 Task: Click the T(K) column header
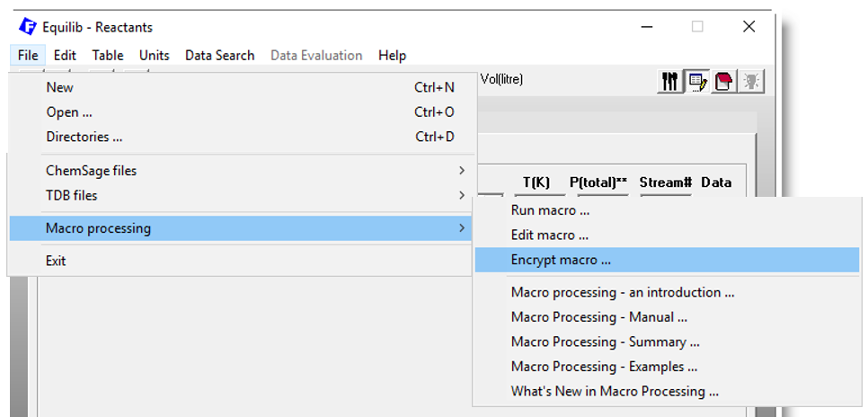pyautogui.click(x=536, y=182)
